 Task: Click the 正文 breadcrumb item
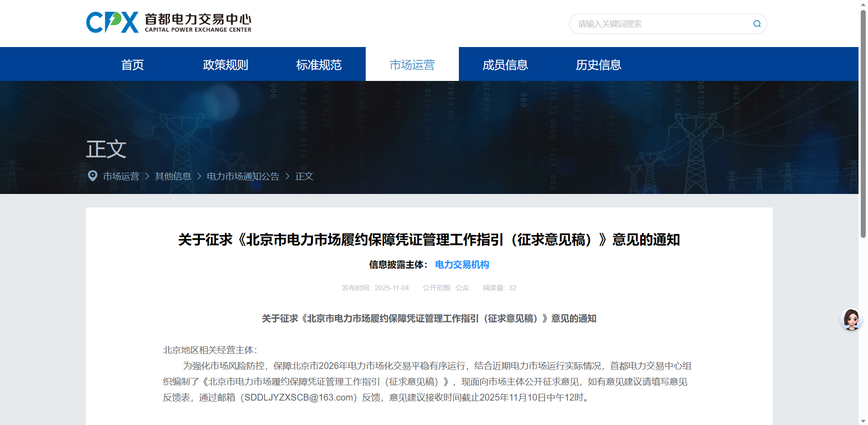[x=304, y=176]
